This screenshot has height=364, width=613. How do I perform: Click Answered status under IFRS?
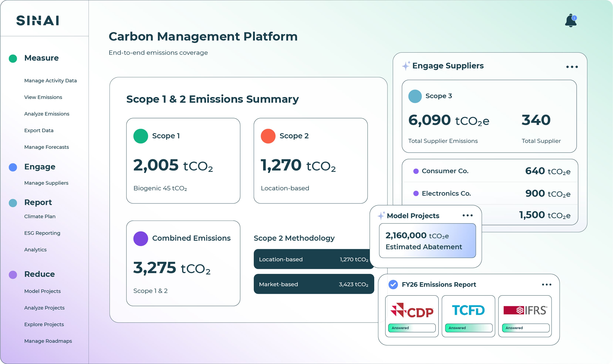pos(526,328)
